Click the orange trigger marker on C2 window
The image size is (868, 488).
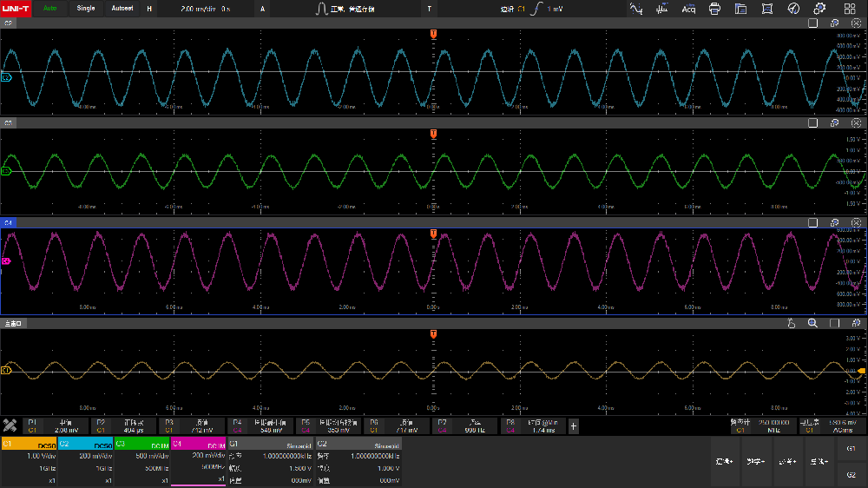pos(433,33)
